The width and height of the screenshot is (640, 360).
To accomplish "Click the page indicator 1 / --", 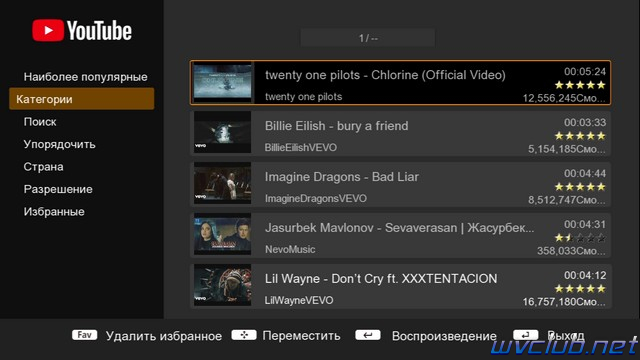I will point(368,38).
